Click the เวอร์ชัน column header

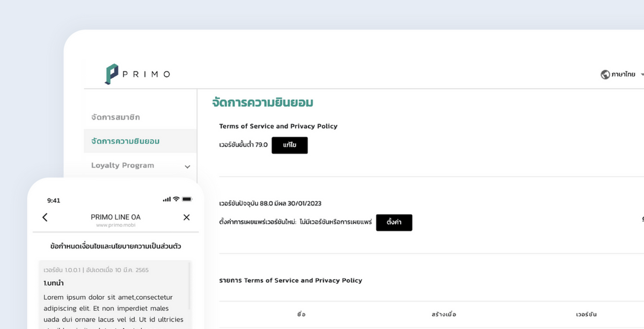pos(586,315)
